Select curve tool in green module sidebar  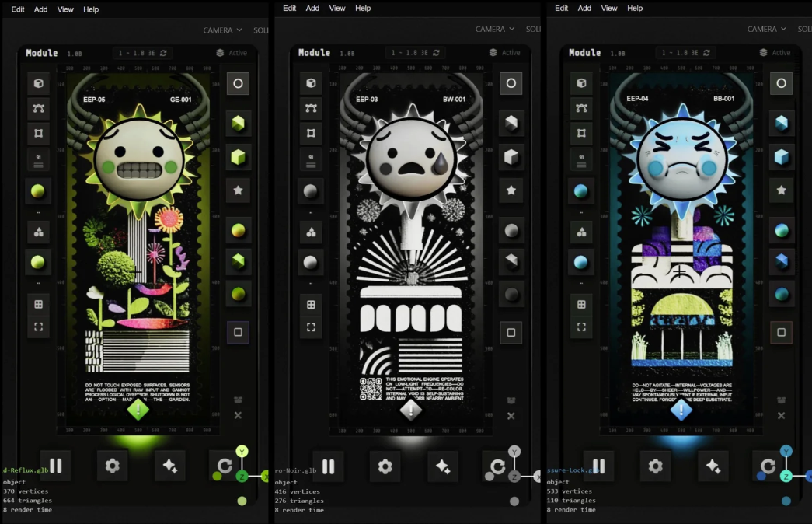pos(39,108)
